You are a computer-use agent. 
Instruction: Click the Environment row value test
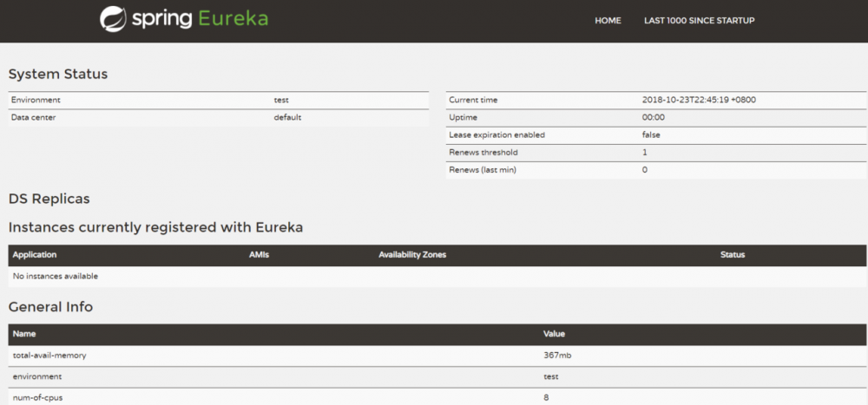pyautogui.click(x=282, y=100)
